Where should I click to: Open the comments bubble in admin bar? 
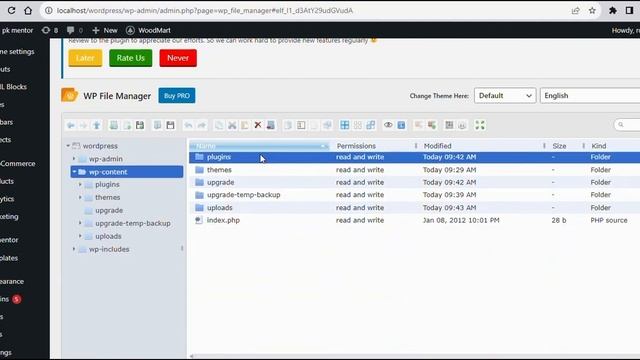tap(75, 30)
